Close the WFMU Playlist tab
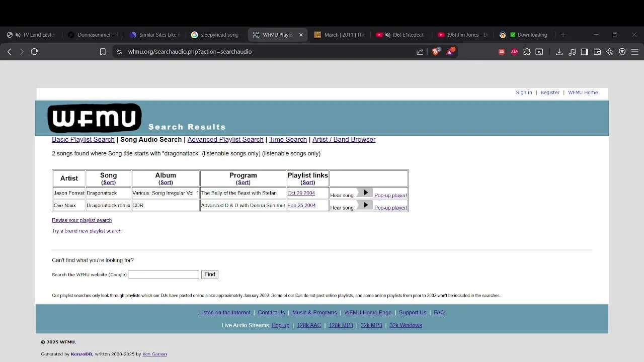The height and width of the screenshot is (362, 644). click(x=301, y=35)
